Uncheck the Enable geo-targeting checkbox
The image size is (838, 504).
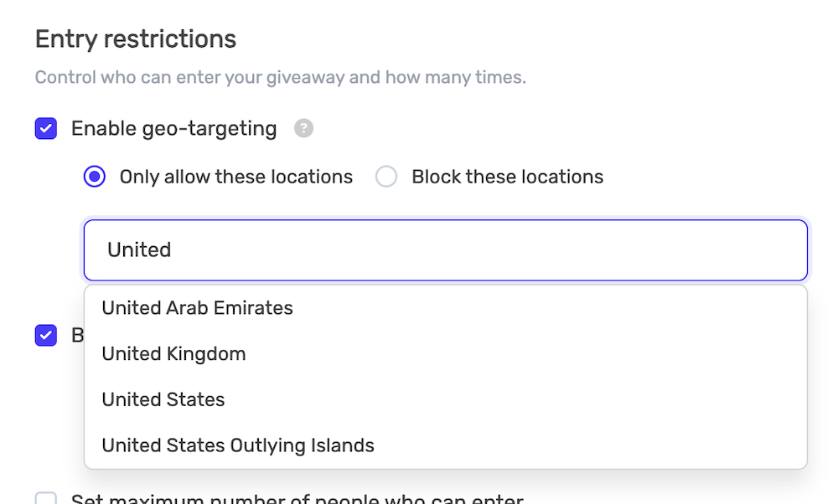tap(46, 129)
